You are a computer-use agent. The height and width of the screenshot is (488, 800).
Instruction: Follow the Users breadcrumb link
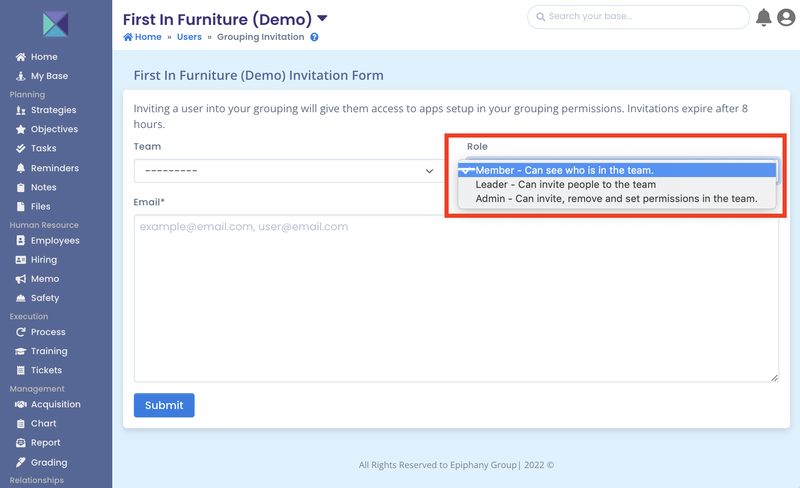189,37
